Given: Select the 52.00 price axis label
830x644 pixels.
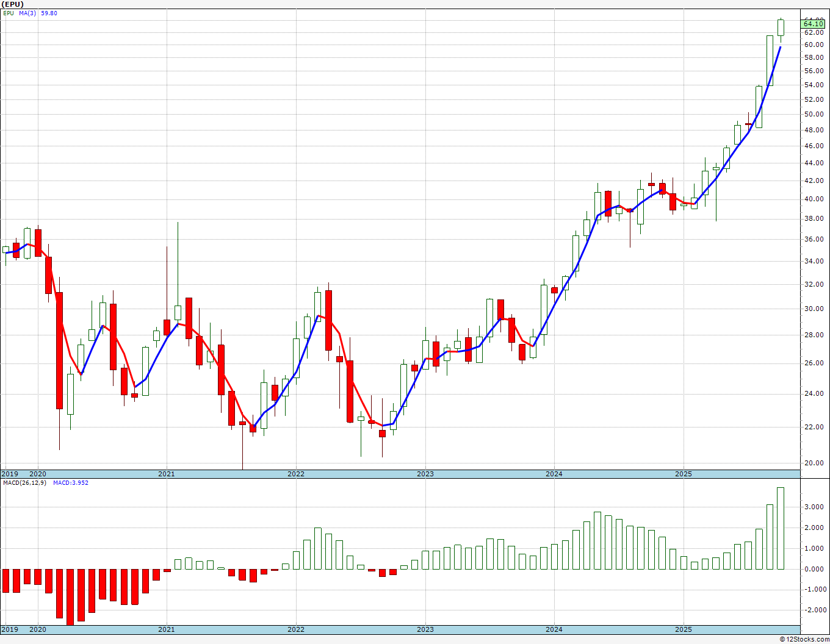Looking at the screenshot, I should pos(814,99).
